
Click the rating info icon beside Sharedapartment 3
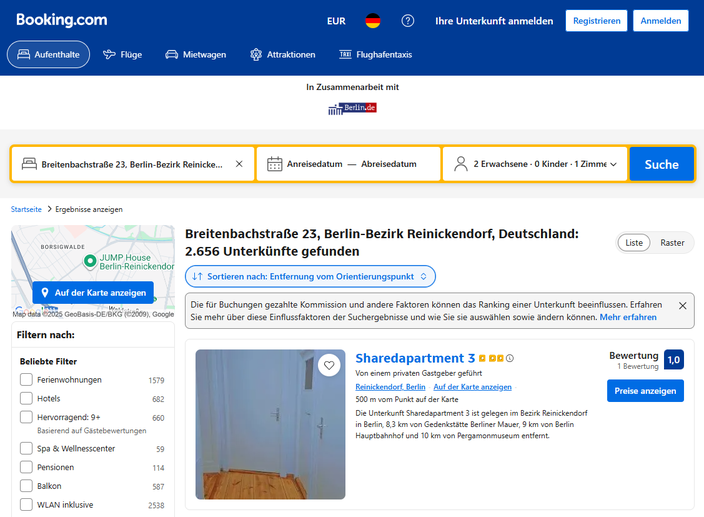510,358
